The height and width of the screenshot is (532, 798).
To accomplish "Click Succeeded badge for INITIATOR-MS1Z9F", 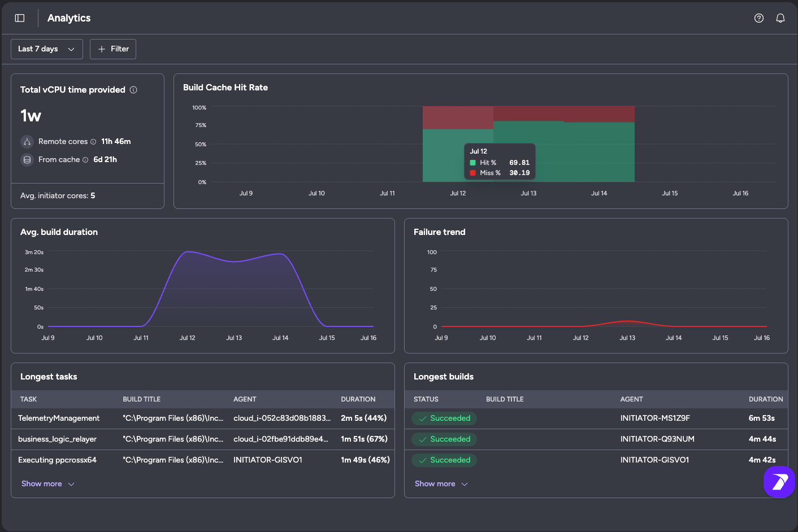I will pos(444,418).
